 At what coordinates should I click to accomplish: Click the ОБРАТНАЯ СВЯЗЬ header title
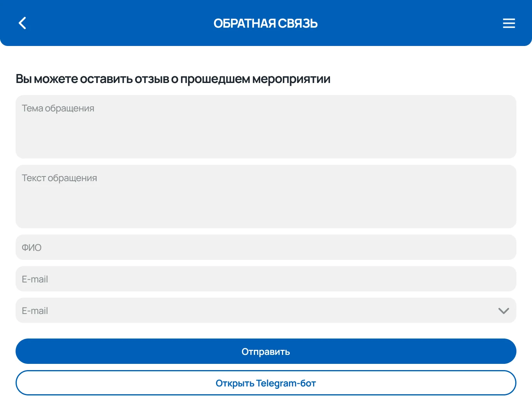(266, 23)
